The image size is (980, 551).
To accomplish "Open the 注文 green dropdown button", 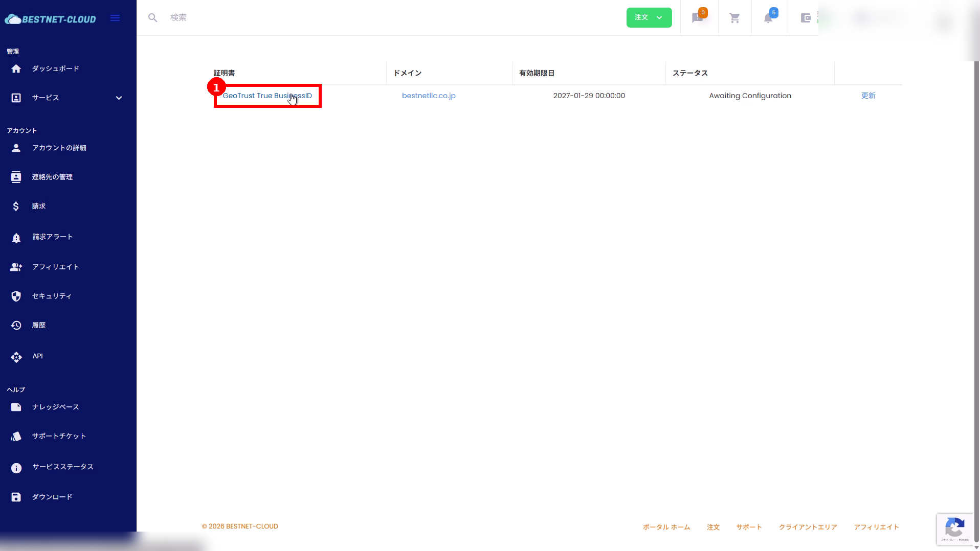I will point(649,17).
